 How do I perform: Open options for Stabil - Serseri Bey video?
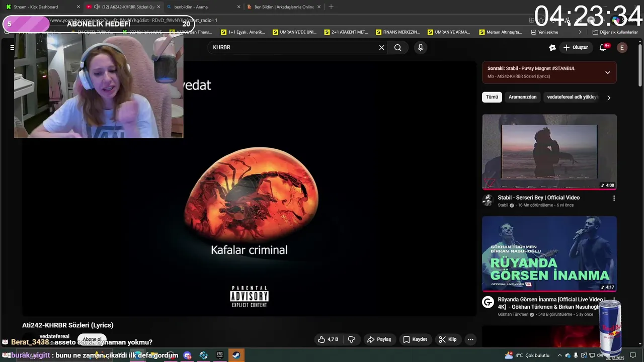[x=614, y=198]
